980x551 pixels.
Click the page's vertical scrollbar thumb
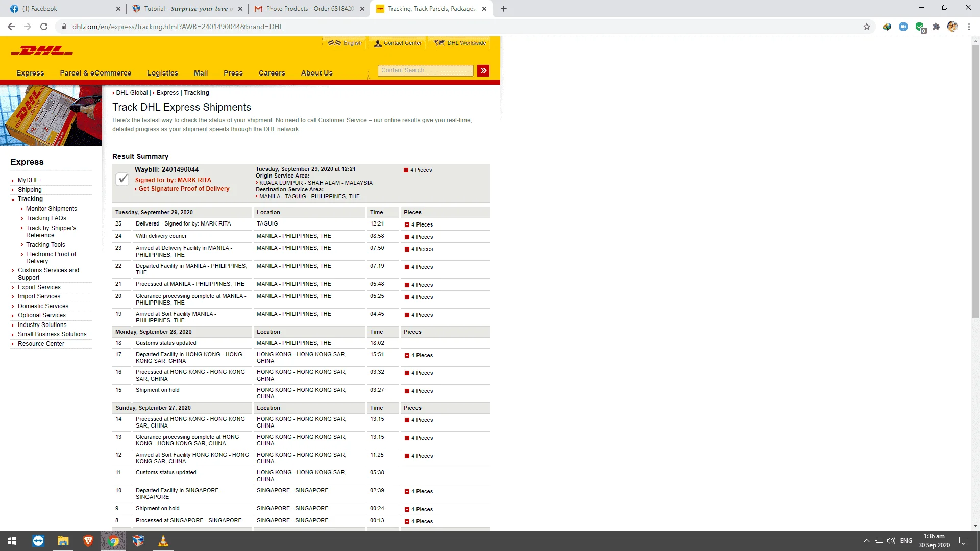[975, 181]
